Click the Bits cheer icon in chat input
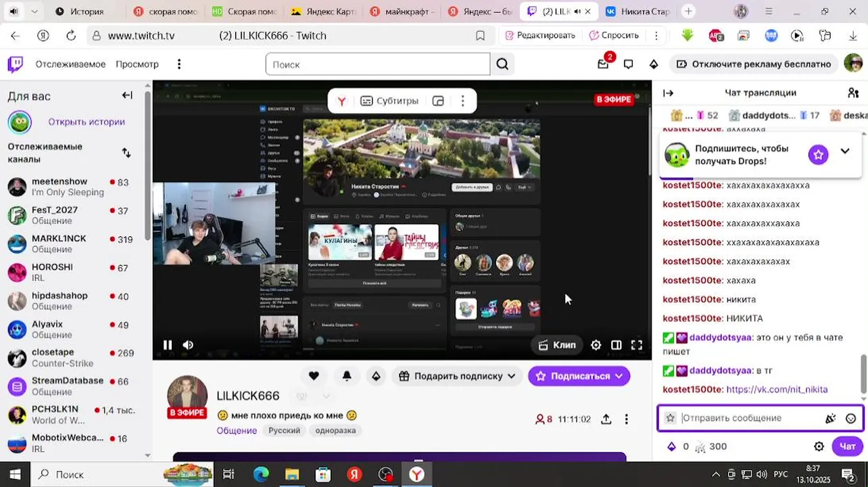Viewport: 868px width, 487px height. tap(831, 419)
